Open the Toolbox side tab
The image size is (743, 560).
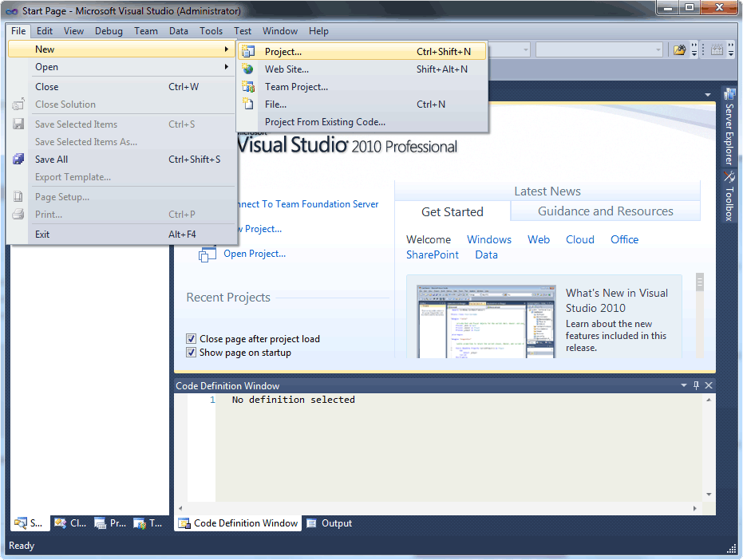729,195
